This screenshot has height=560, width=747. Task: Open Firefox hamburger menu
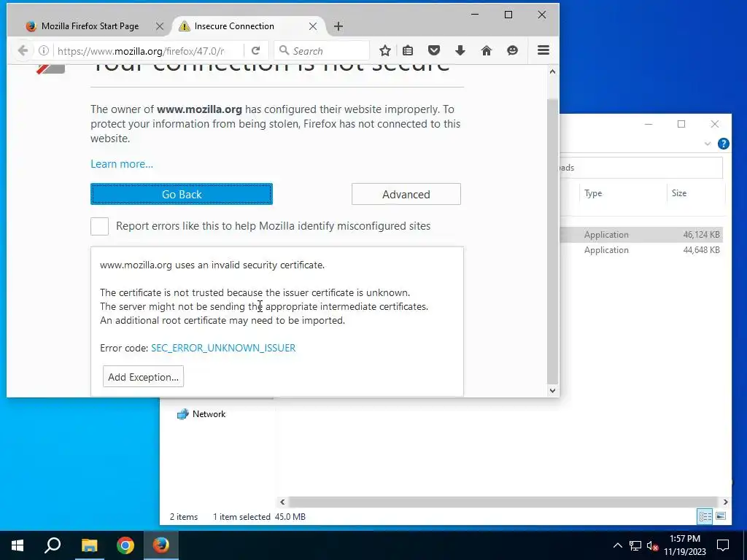click(543, 50)
